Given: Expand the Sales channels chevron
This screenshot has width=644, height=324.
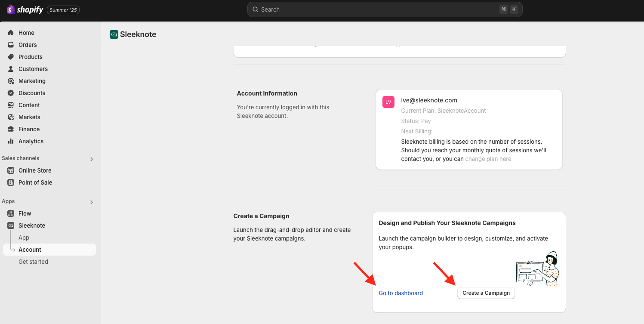Looking at the screenshot, I should coord(91,159).
